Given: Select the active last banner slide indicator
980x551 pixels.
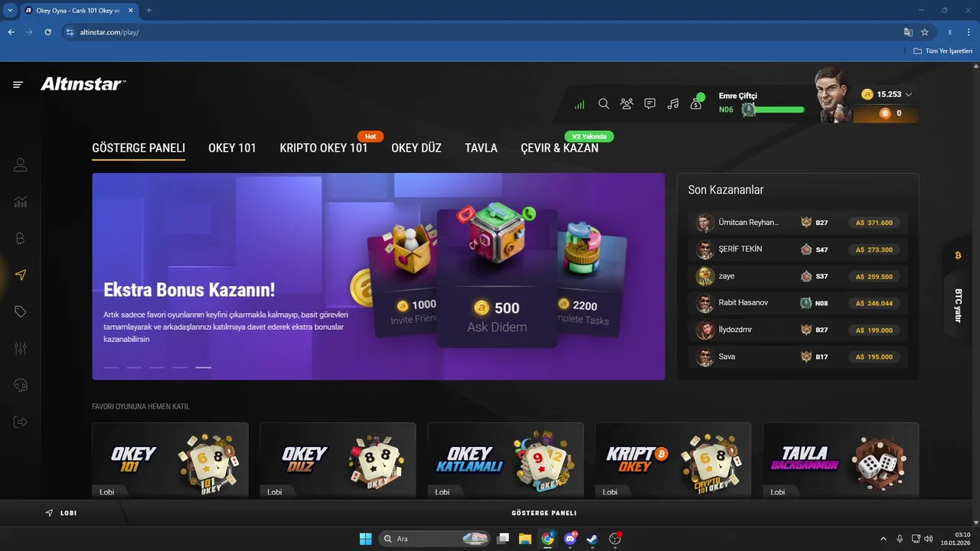Looking at the screenshot, I should 203,367.
